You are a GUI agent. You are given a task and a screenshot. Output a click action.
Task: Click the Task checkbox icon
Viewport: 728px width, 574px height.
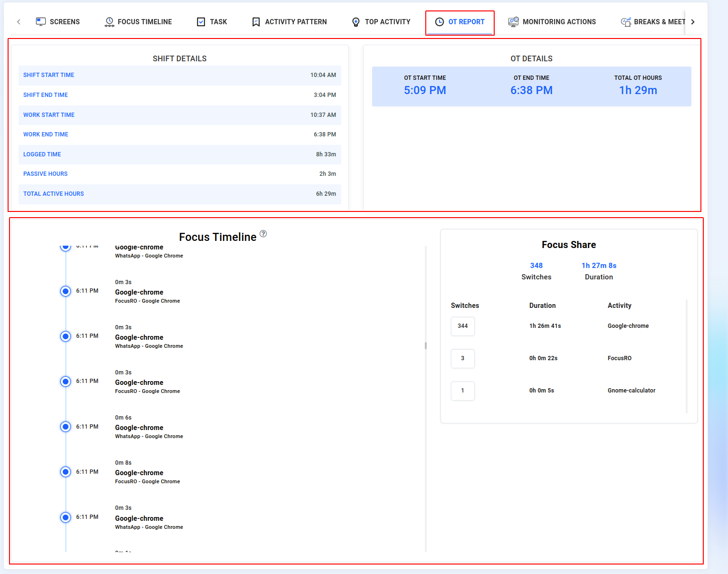pos(201,22)
